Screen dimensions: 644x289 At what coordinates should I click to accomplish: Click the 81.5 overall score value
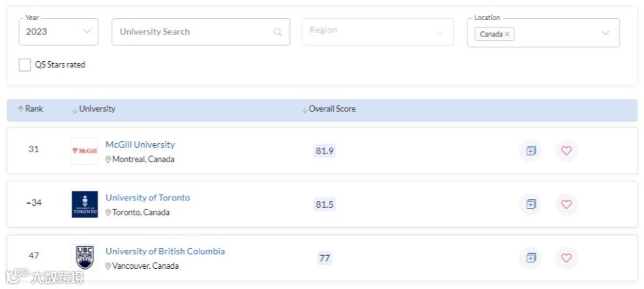click(x=325, y=204)
